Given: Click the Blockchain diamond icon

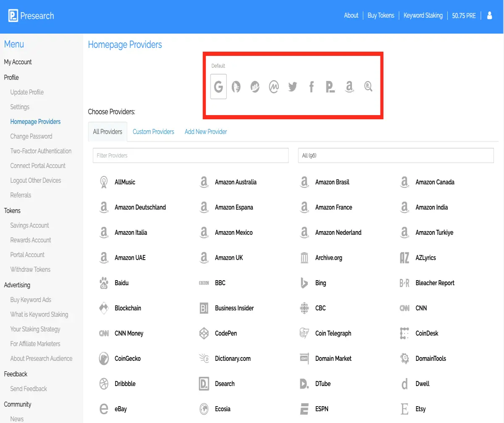Looking at the screenshot, I should pos(104,308).
